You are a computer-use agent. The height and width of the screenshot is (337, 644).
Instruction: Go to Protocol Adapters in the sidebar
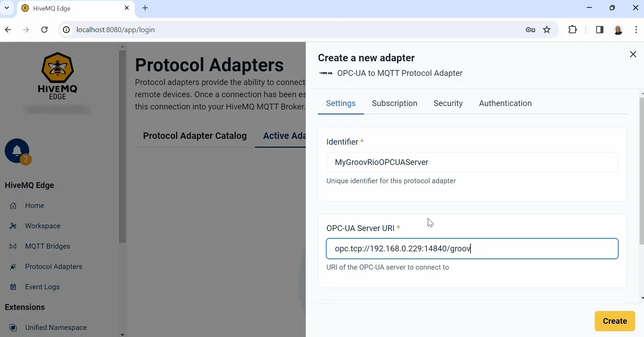54,267
